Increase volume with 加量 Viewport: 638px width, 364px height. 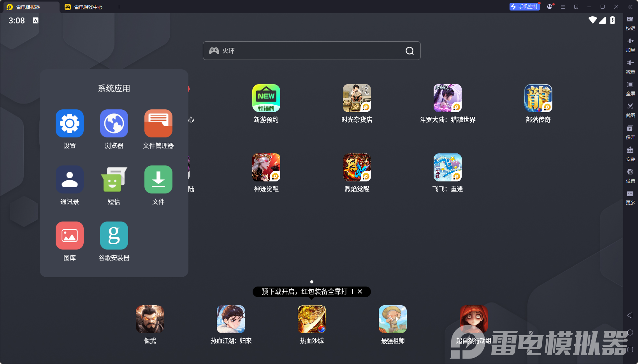click(x=630, y=45)
